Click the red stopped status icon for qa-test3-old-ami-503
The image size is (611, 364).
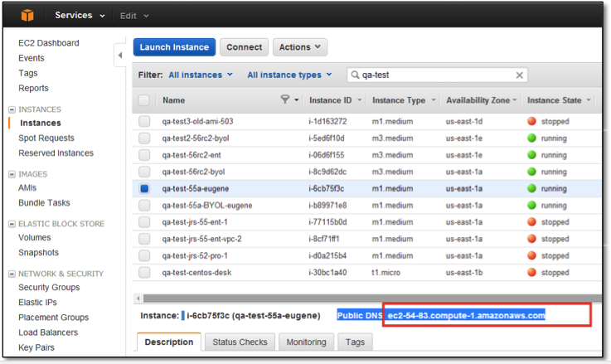click(531, 121)
